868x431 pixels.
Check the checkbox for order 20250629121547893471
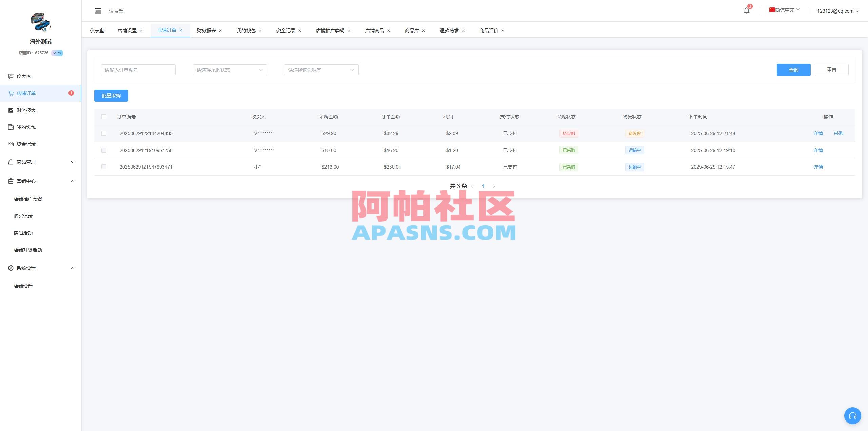pyautogui.click(x=104, y=167)
